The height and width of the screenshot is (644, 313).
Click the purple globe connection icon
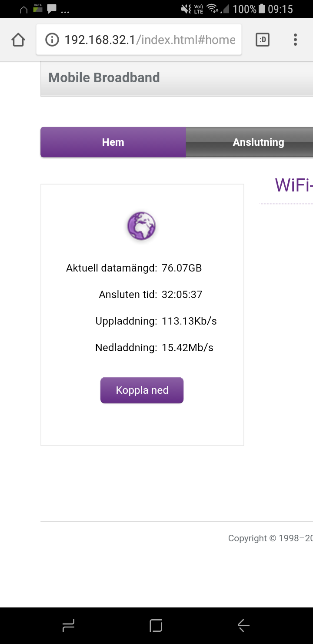pyautogui.click(x=141, y=226)
